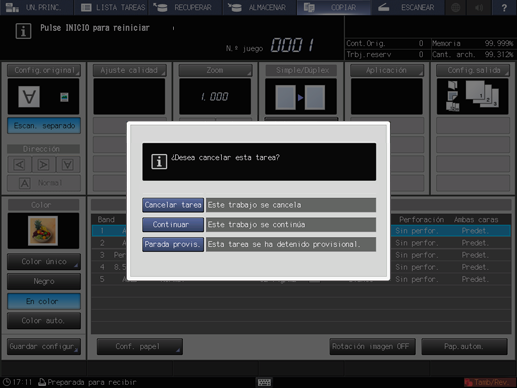The height and width of the screenshot is (388, 517).
Task: Open the on-screen keyboard icon
Action: [x=264, y=382]
